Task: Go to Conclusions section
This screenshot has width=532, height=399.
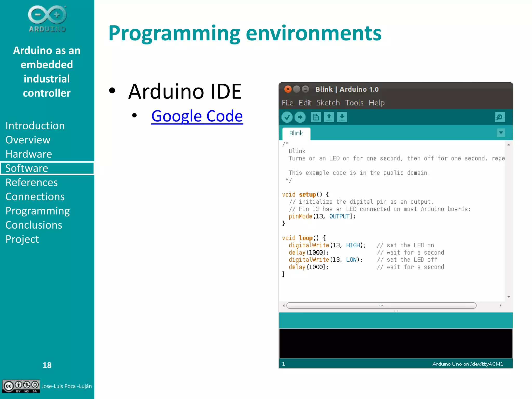Action: (34, 225)
